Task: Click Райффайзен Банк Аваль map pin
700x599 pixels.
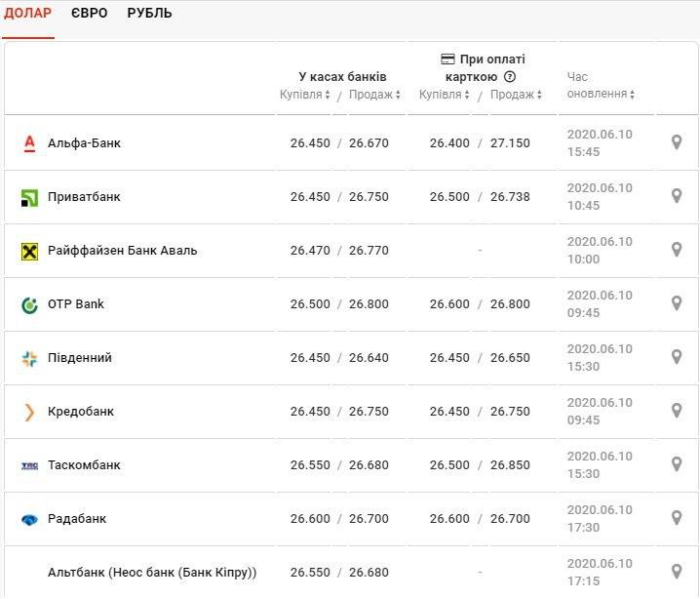Action: pyautogui.click(x=677, y=250)
